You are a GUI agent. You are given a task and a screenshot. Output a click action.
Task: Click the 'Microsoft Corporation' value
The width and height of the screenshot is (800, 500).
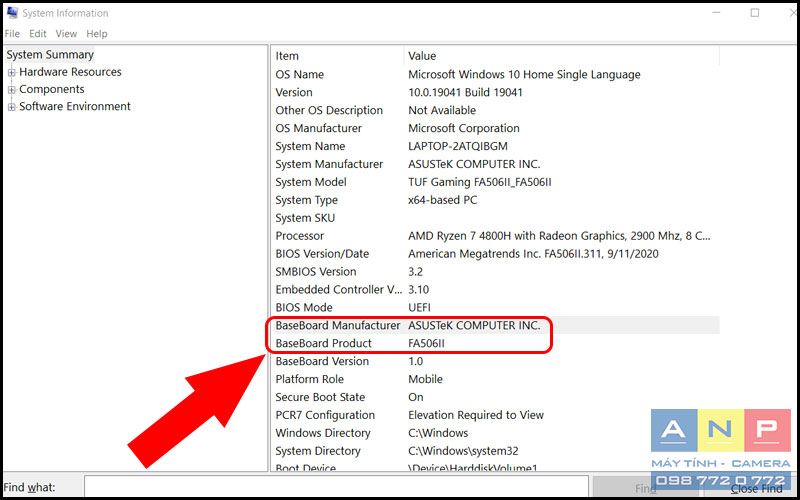point(464,128)
